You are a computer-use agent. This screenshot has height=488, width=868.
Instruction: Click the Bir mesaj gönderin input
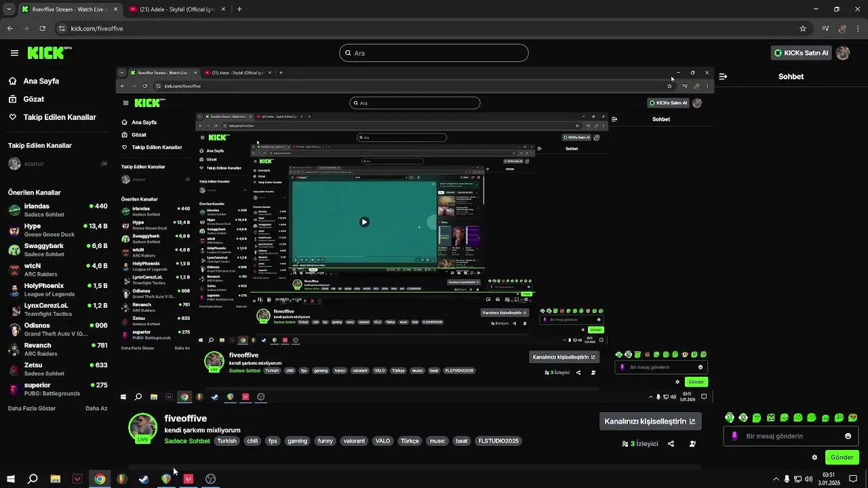(791, 436)
